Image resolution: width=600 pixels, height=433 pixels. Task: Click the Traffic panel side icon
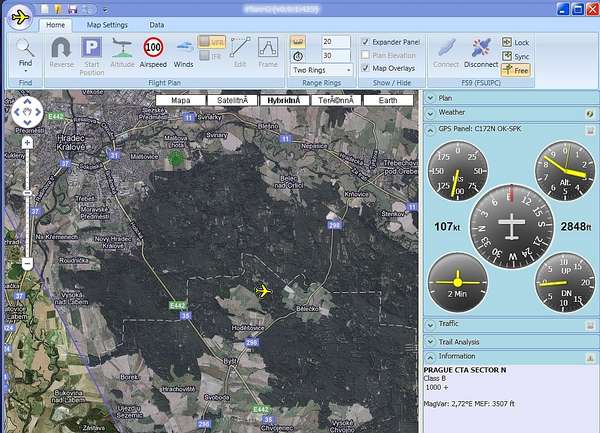pos(590,325)
